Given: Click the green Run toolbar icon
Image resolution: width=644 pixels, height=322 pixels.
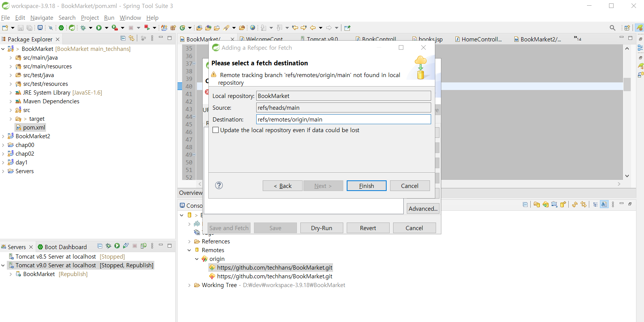Looking at the screenshot, I should [99, 28].
